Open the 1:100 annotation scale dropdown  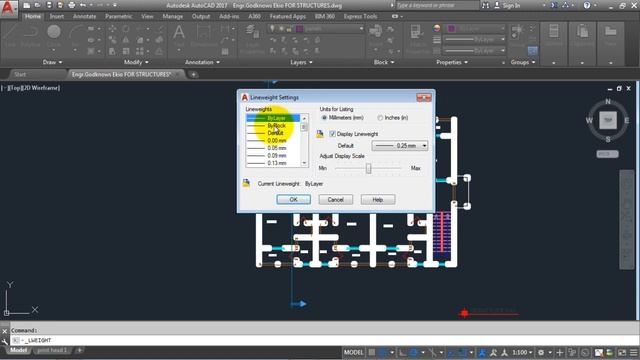click(522, 352)
